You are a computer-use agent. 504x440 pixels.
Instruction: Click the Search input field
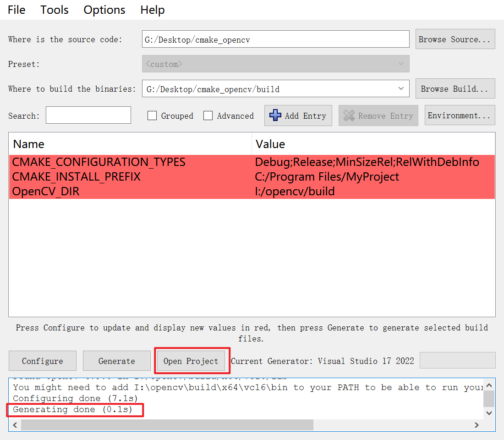coord(88,115)
